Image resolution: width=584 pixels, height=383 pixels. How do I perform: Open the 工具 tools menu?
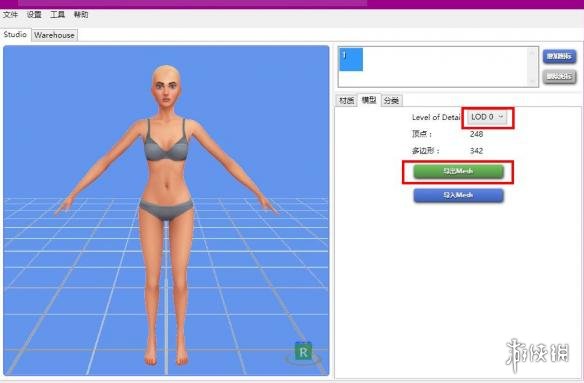58,15
